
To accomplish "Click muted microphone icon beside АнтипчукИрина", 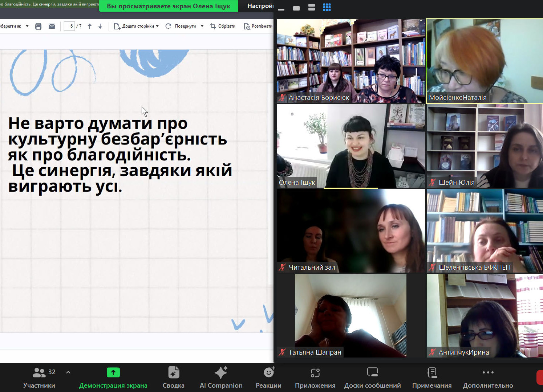I will coord(432,352).
